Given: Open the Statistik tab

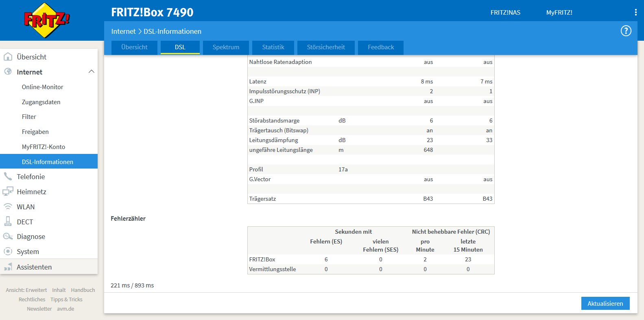Looking at the screenshot, I should click(273, 47).
